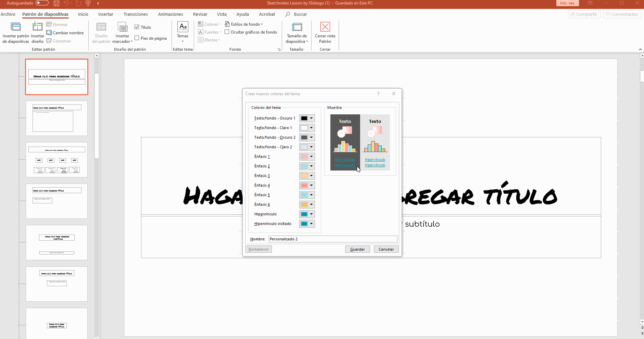Collapse the ribbon with chevron
Image resolution: width=644 pixels, height=339 pixels.
tap(640, 50)
